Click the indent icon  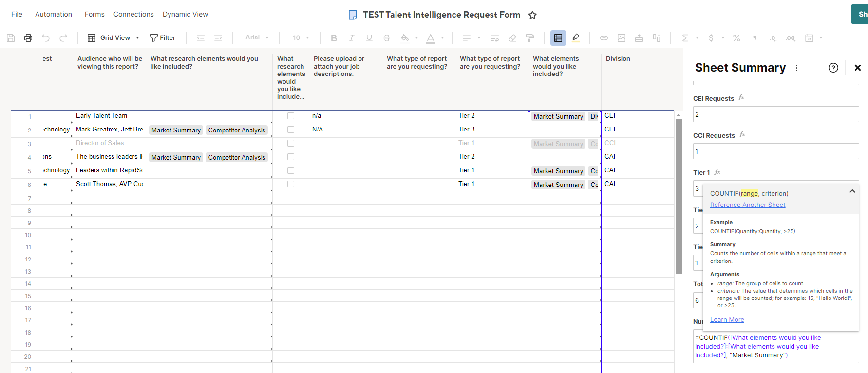(x=218, y=38)
